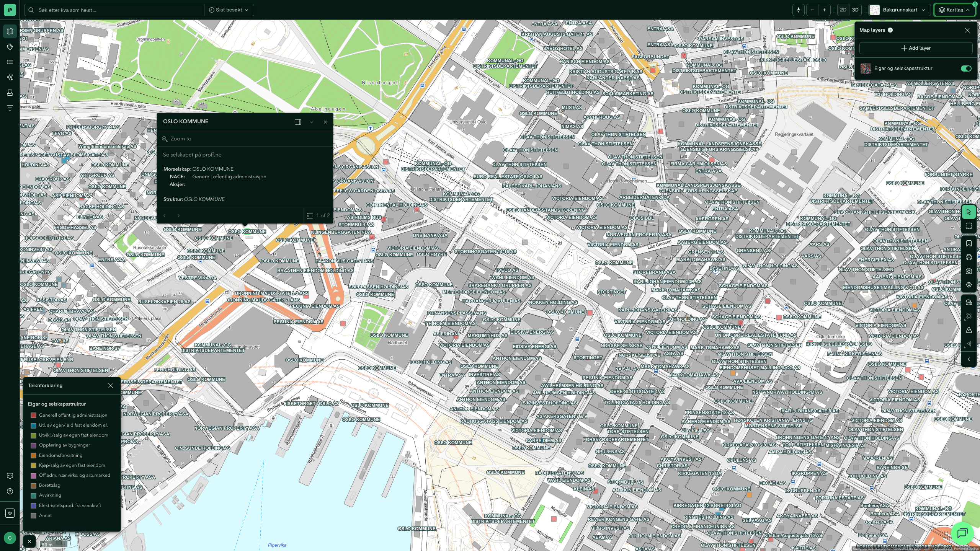Open the line-of-sight view tool

pos(969,344)
